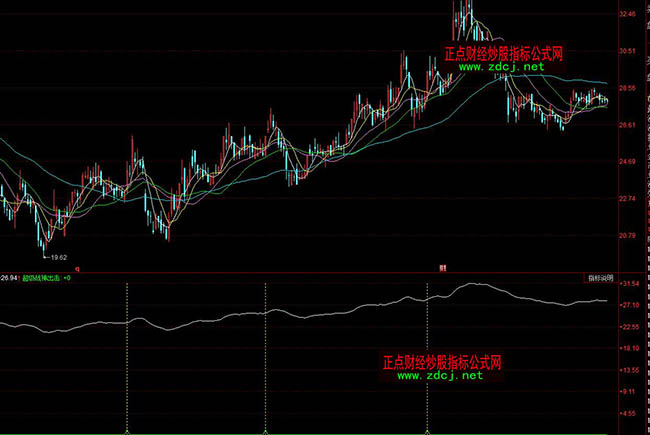Click the second yellow dashed signal line
Image resolution: width=650 pixels, height=435 pixels.
pyautogui.click(x=265, y=360)
